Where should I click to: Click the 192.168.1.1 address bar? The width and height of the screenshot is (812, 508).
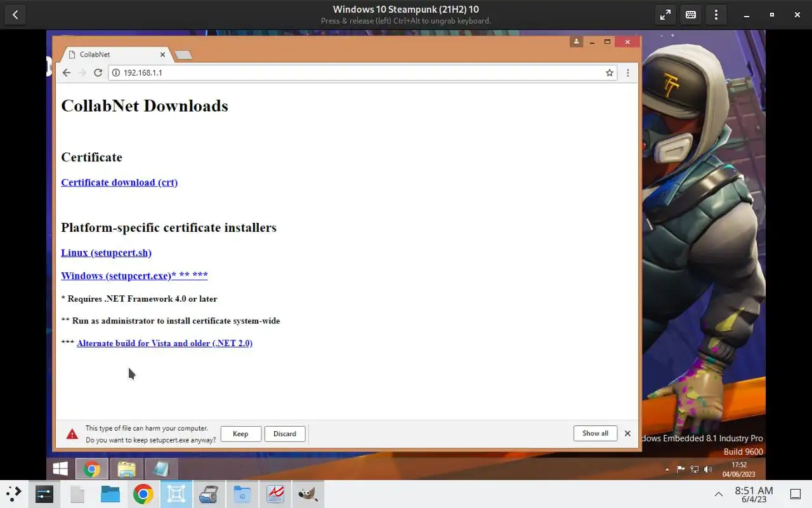pos(362,73)
